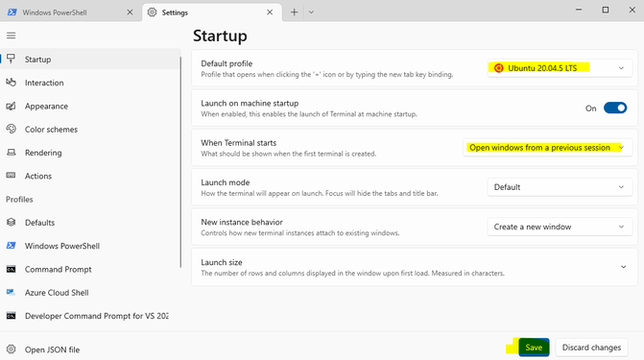Screen dimensions: 644x360
Task: Expand the Launch size section
Action: point(414,267)
